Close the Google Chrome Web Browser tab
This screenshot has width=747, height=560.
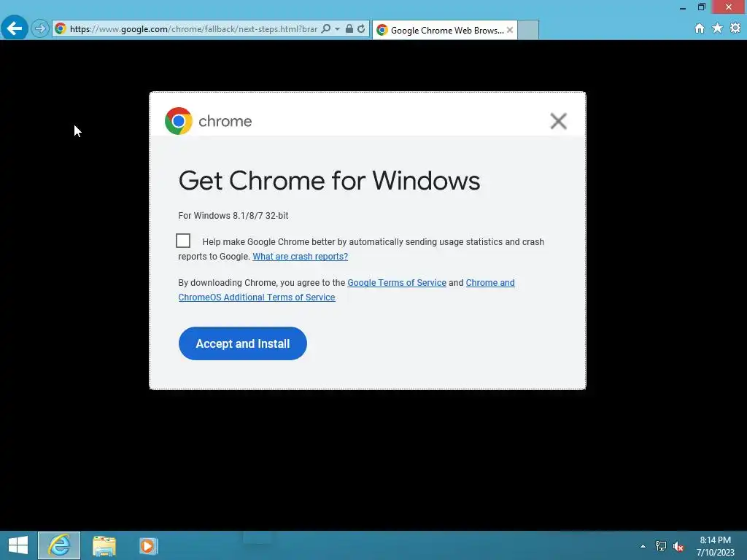(510, 30)
